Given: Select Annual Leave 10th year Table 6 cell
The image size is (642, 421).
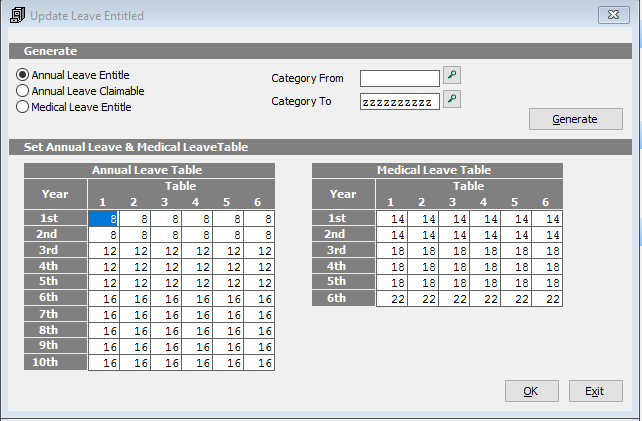Looking at the screenshot, I should (x=259, y=362).
